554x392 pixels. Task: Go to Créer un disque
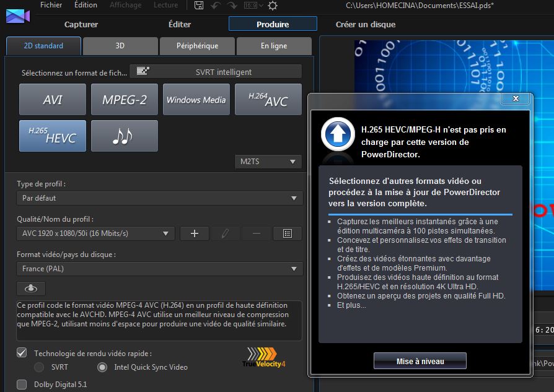point(366,24)
